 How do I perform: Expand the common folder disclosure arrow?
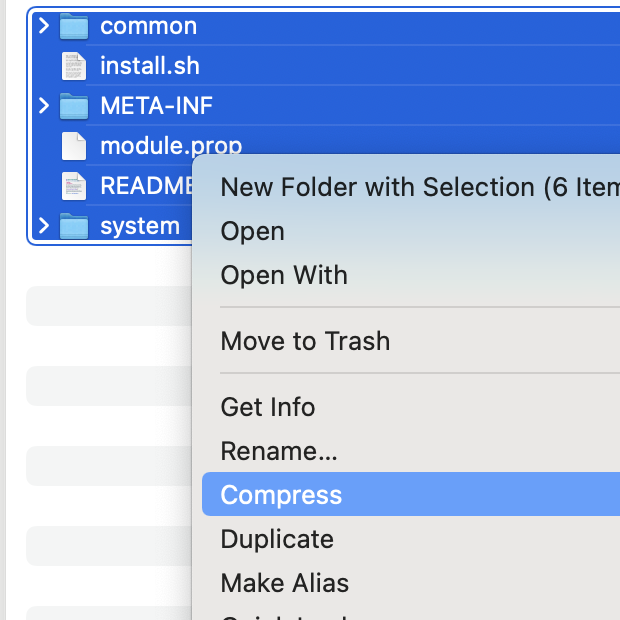(x=44, y=26)
